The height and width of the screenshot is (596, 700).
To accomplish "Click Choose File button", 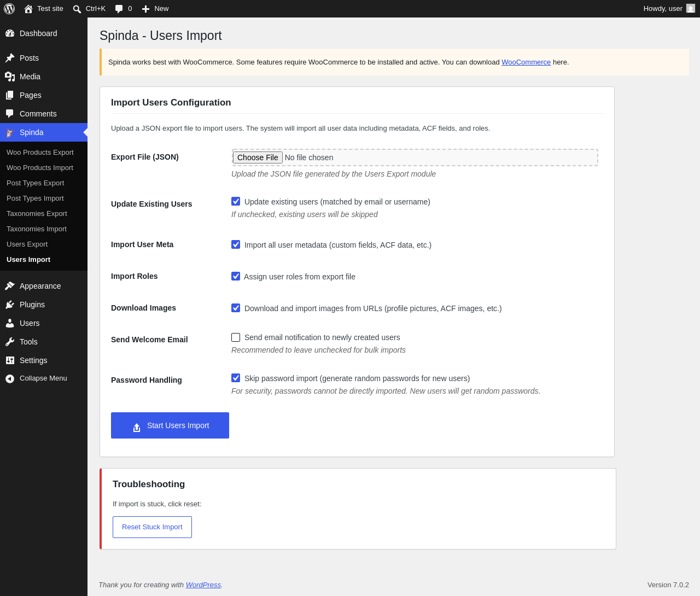I will pos(258,157).
